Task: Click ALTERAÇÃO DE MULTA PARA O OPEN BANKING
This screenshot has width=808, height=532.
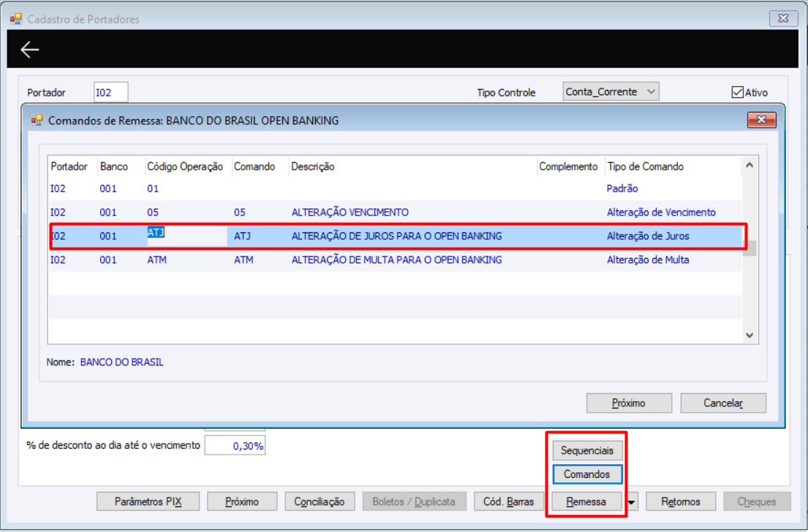Action: (397, 259)
